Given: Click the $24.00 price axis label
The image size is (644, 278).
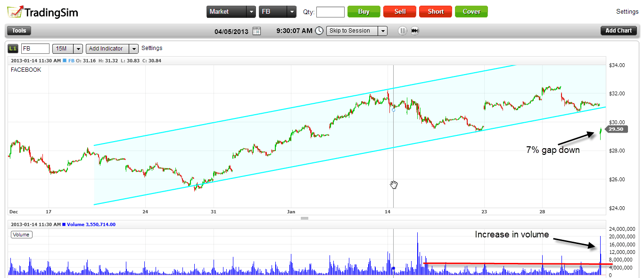Looking at the screenshot, I should coord(618,208).
